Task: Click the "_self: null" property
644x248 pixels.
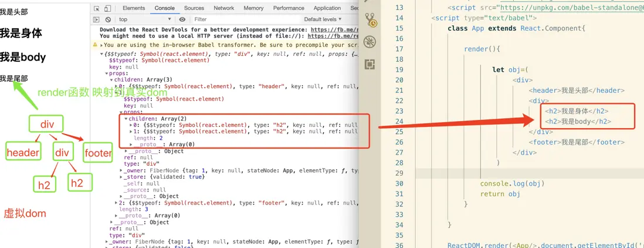Action: coord(141,183)
